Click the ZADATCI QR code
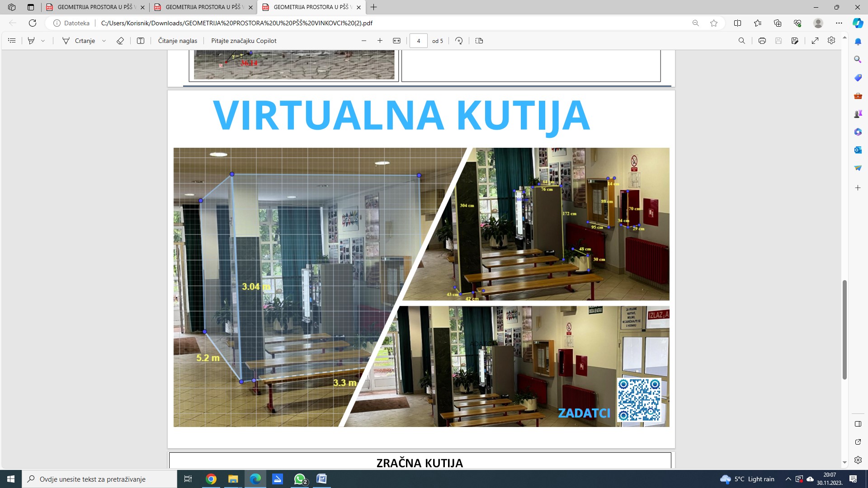This screenshot has height=488, width=868. (x=639, y=400)
